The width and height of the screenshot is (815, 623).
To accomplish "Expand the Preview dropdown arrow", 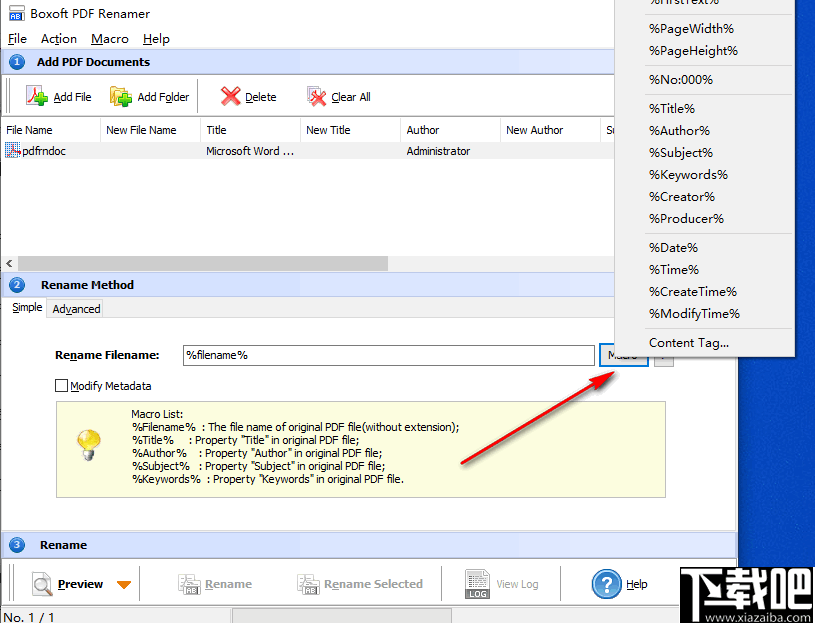I will [124, 584].
